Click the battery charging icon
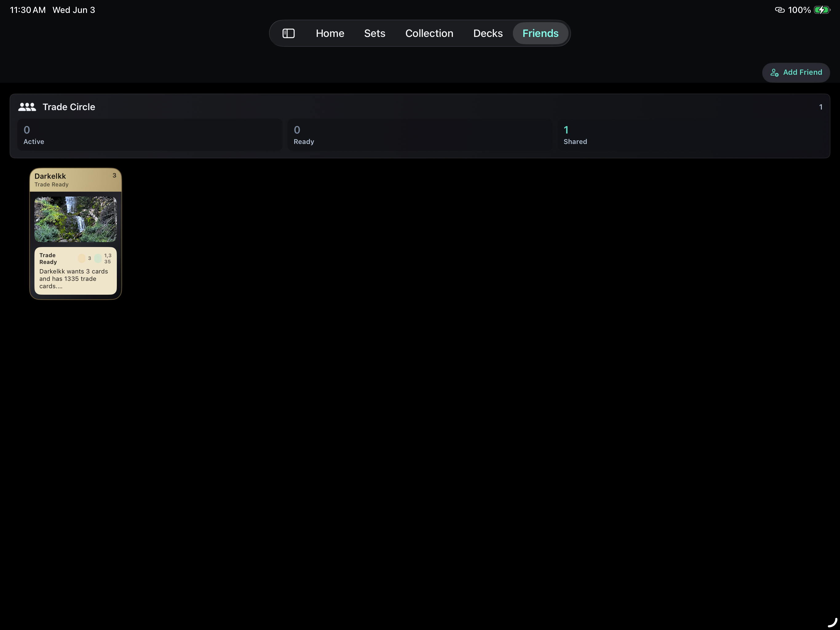This screenshot has height=630, width=840. [x=822, y=10]
